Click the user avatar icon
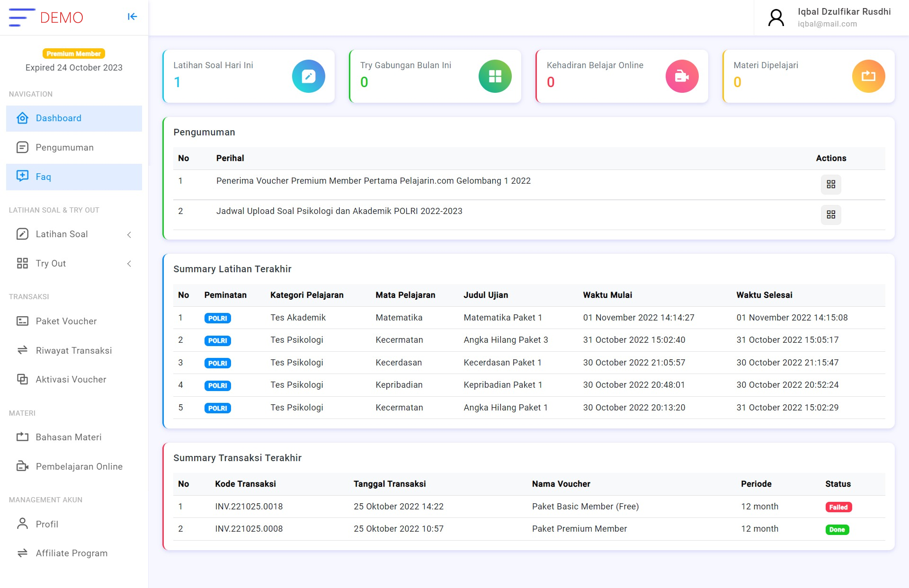Viewport: 909px width, 588px height. click(x=776, y=18)
